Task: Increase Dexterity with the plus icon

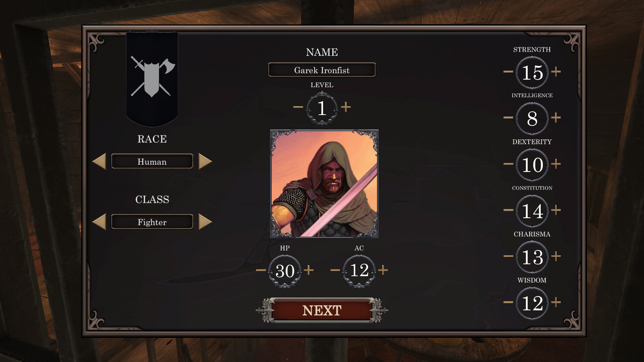Action: click(x=556, y=164)
